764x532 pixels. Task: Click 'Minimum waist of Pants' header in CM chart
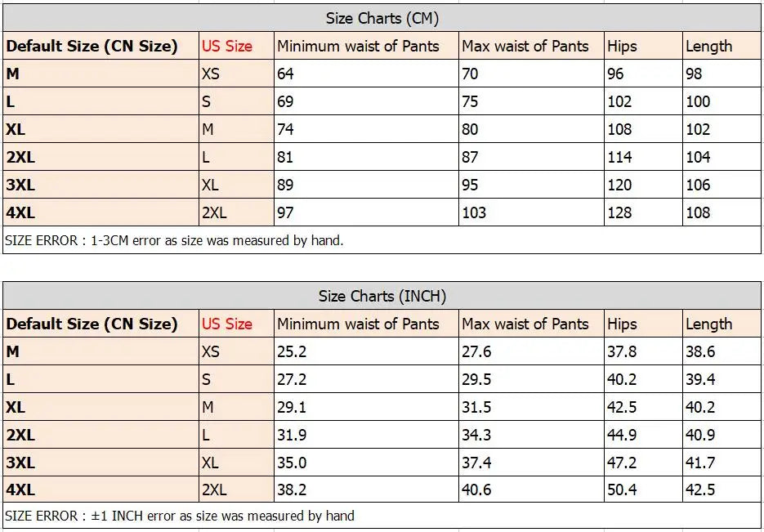coord(358,46)
